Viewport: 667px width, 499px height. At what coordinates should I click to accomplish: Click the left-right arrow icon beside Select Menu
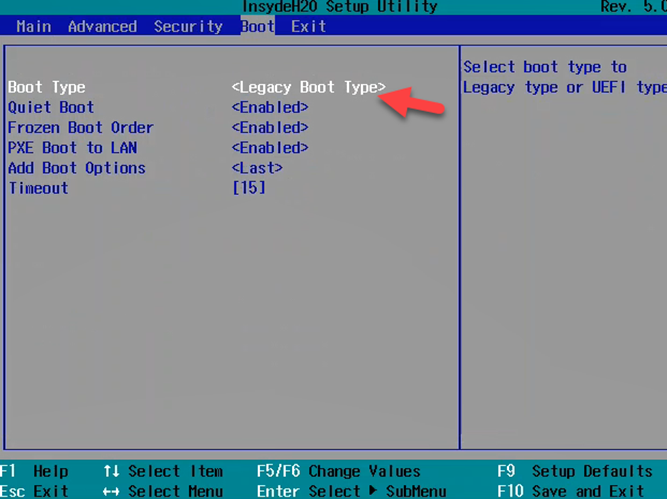pyautogui.click(x=111, y=491)
